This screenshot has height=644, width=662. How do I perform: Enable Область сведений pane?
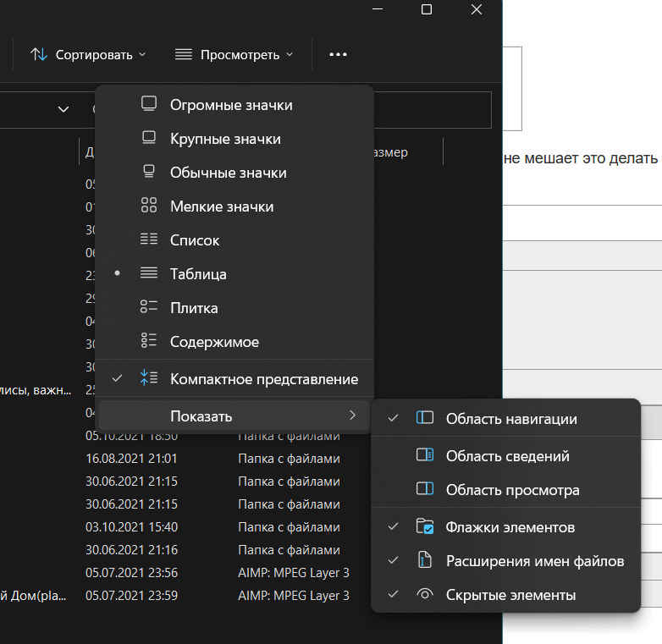point(505,456)
